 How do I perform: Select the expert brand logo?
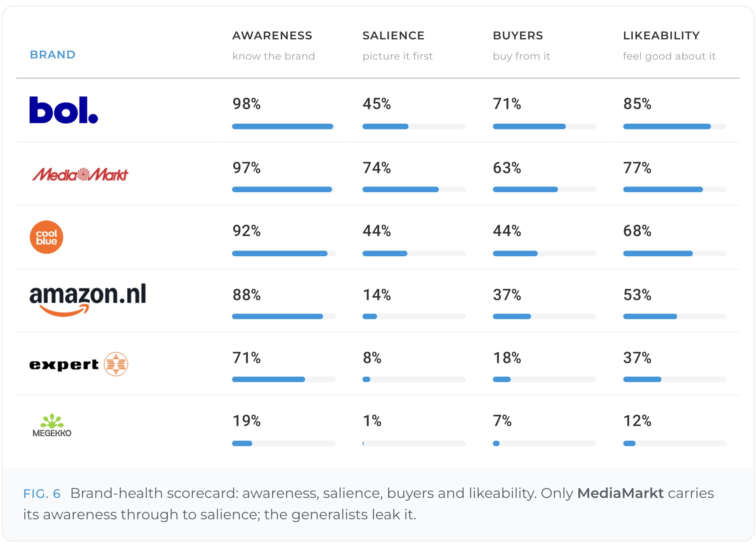tap(79, 364)
